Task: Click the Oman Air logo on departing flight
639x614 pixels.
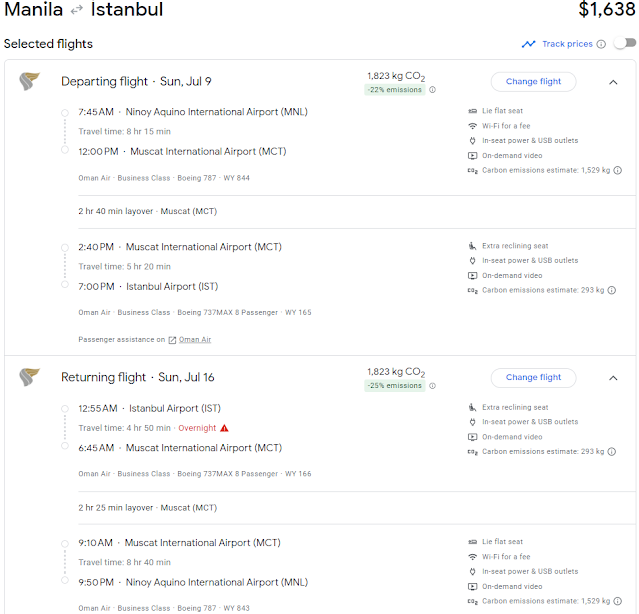Action: click(29, 82)
